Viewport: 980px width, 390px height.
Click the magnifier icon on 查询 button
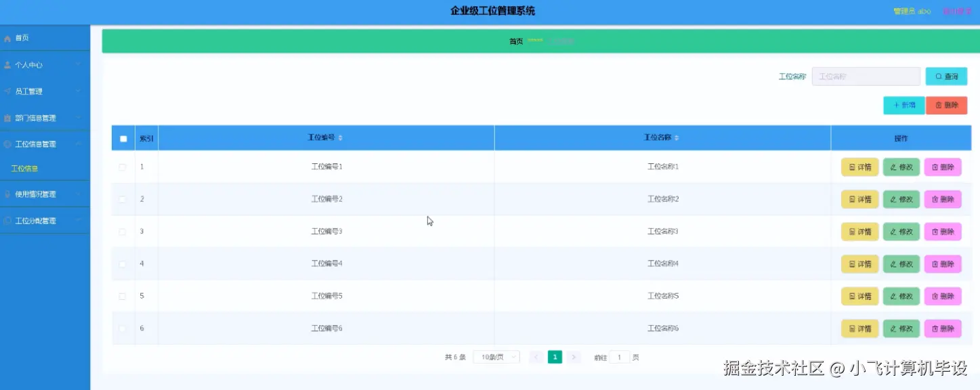click(937, 76)
